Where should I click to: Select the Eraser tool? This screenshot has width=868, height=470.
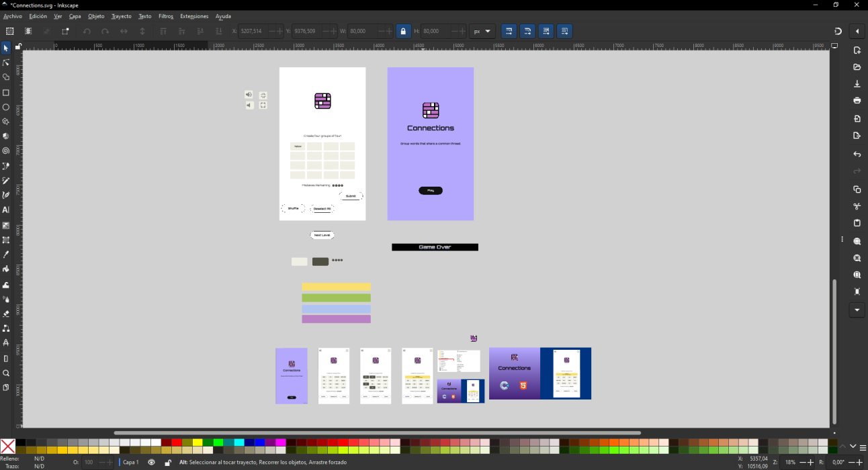coord(6,314)
